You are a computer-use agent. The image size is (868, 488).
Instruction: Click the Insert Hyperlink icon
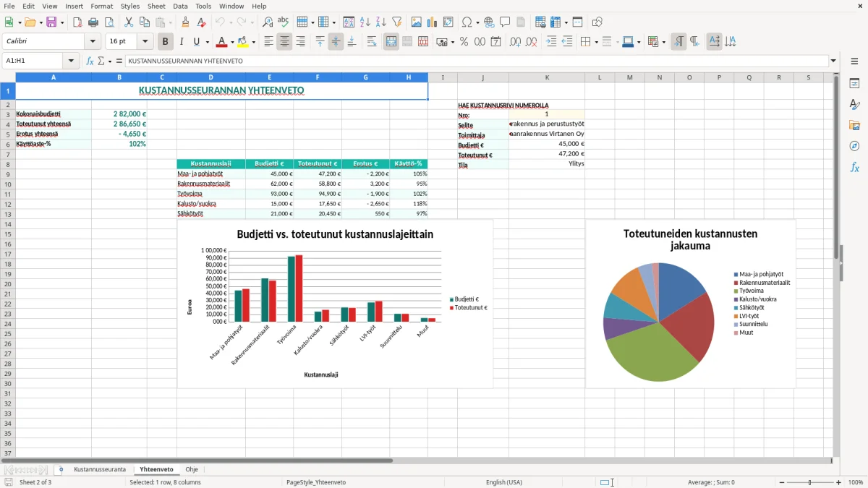pos(489,22)
